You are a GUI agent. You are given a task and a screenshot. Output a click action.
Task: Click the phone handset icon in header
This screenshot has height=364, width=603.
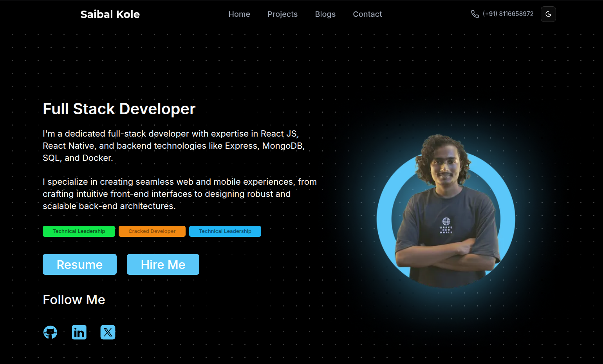click(475, 14)
